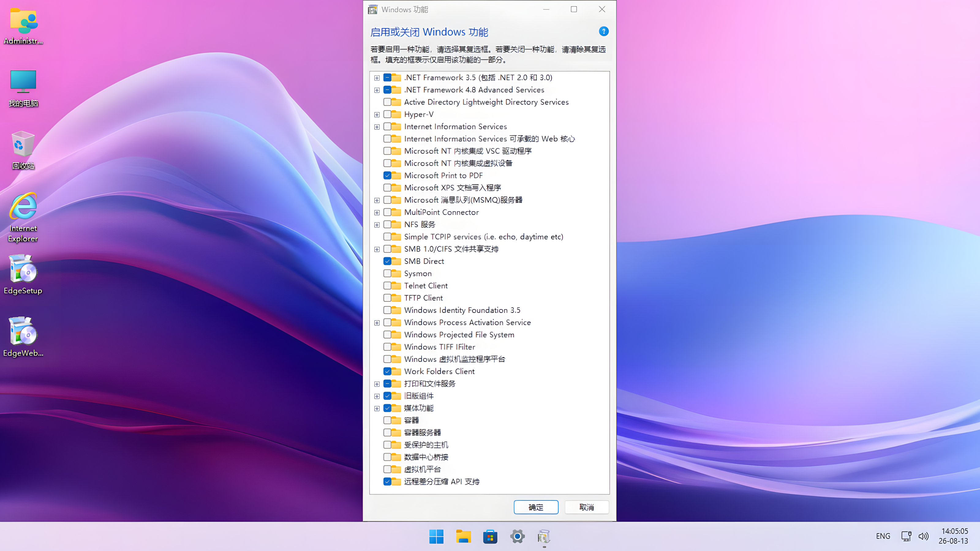Open File Explorer from the taskbar
The image size is (980, 551).
click(463, 537)
